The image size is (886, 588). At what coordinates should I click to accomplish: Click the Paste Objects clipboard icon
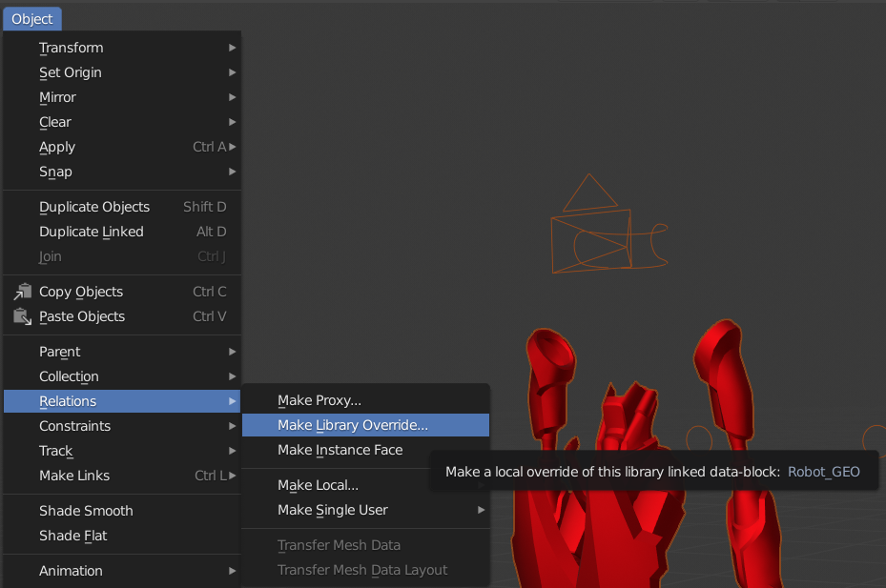tap(21, 316)
